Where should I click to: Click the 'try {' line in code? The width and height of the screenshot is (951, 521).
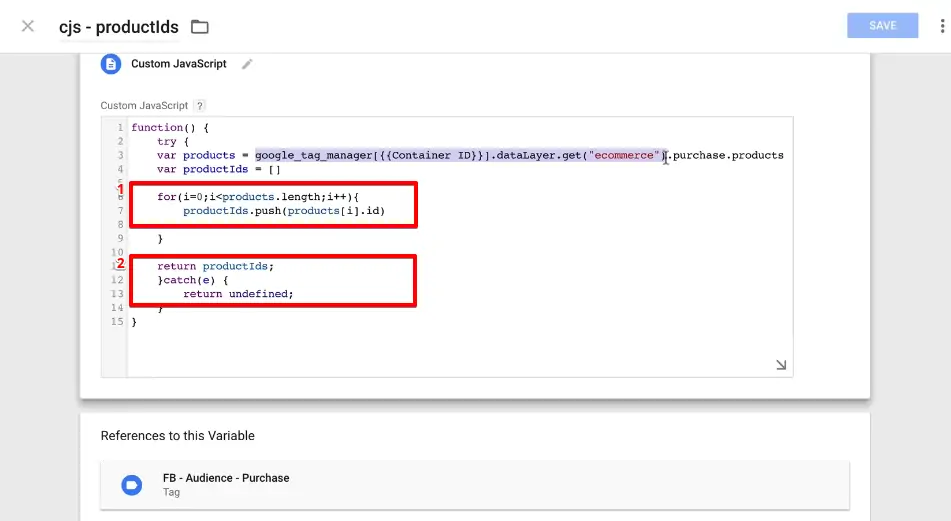pyautogui.click(x=173, y=141)
